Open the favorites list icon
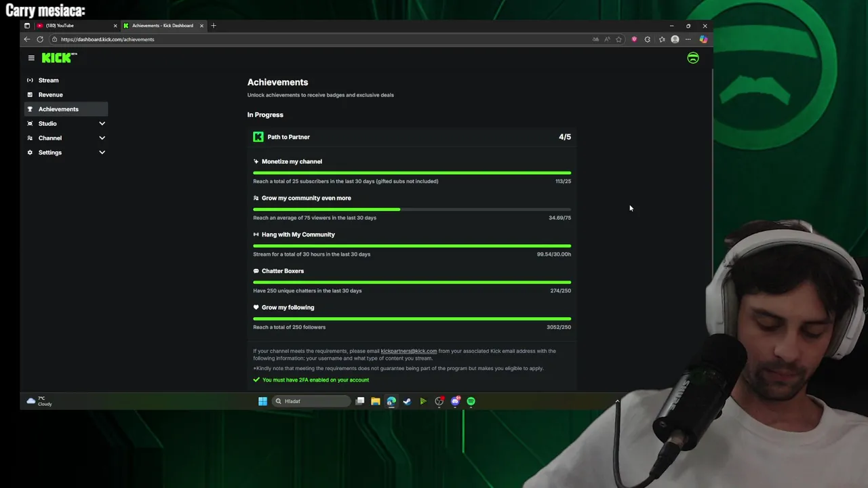 coord(662,39)
